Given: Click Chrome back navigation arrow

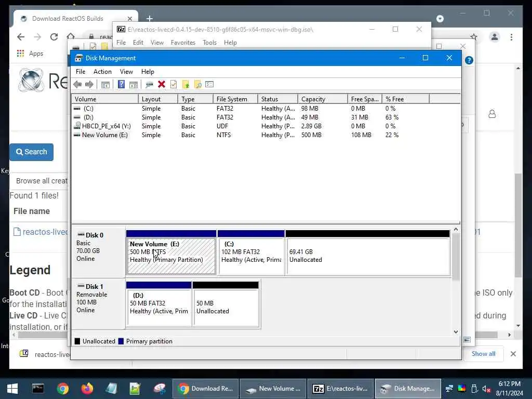Looking at the screenshot, I should tap(21, 37).
